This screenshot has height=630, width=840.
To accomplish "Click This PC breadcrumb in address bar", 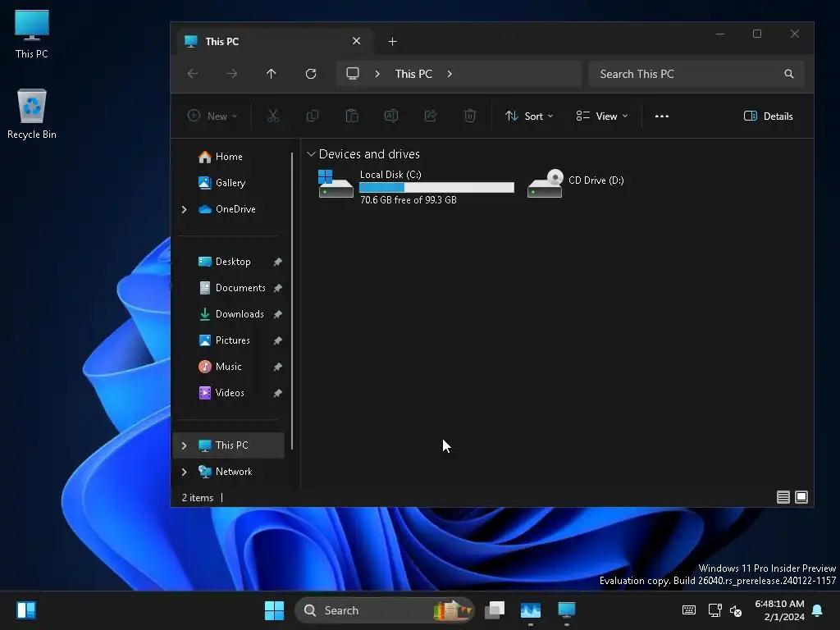I will pos(413,74).
